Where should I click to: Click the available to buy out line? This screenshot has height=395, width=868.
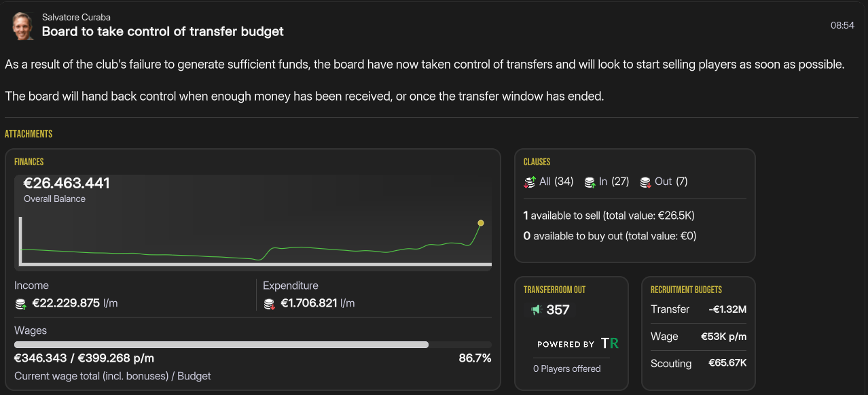pyautogui.click(x=609, y=236)
